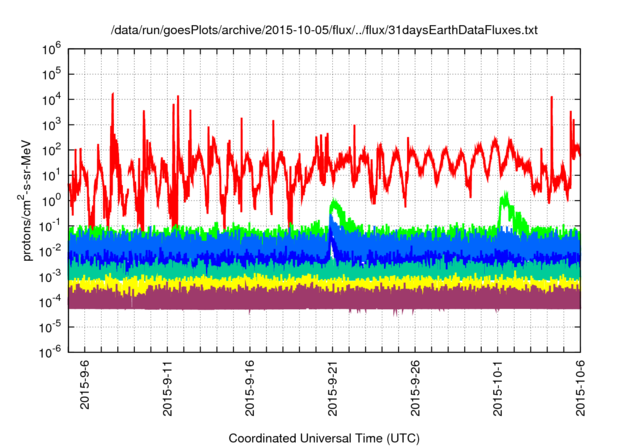Screen dimensions: 640x448
Task: Click the 10^2 y-axis tick label
Action: click(51, 151)
